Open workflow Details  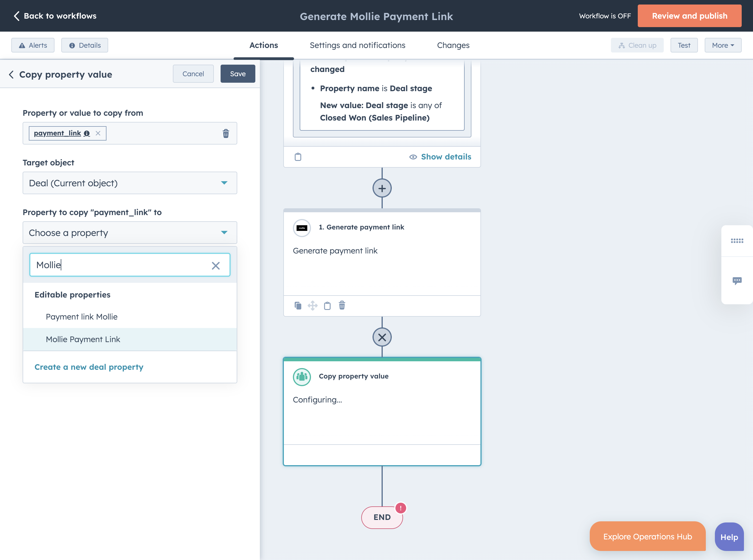(85, 45)
